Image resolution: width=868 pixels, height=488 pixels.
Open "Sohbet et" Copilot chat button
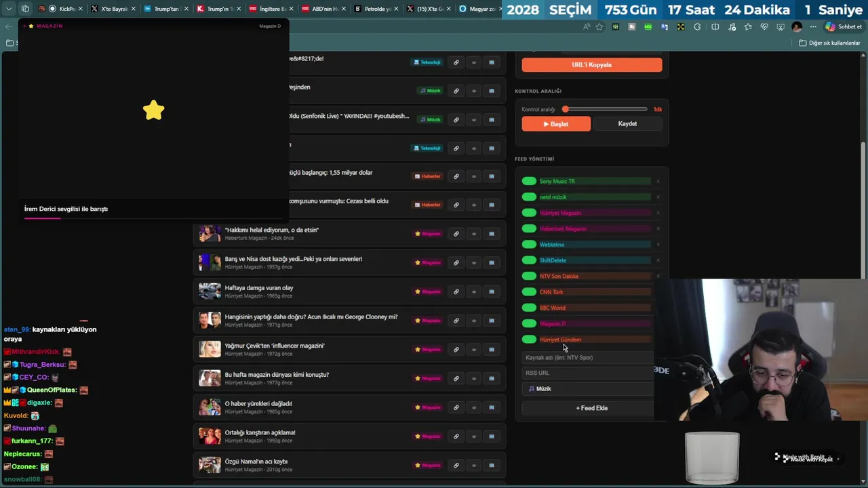point(844,27)
